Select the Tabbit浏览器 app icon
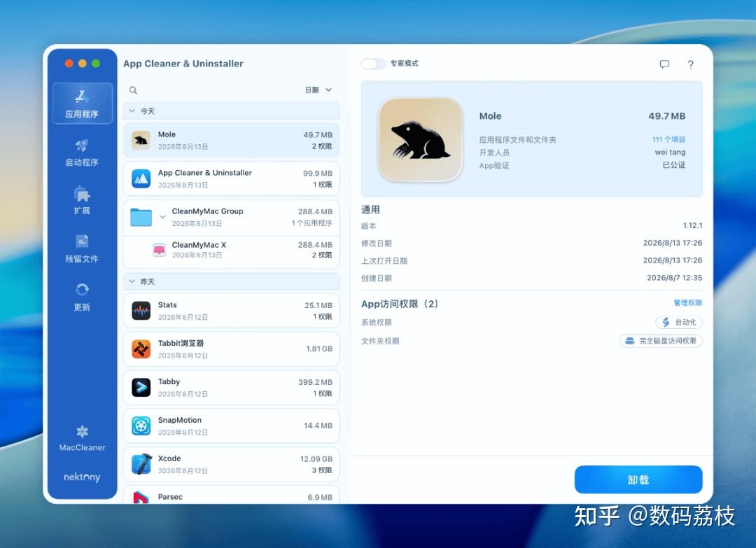756x548 pixels. (141, 349)
